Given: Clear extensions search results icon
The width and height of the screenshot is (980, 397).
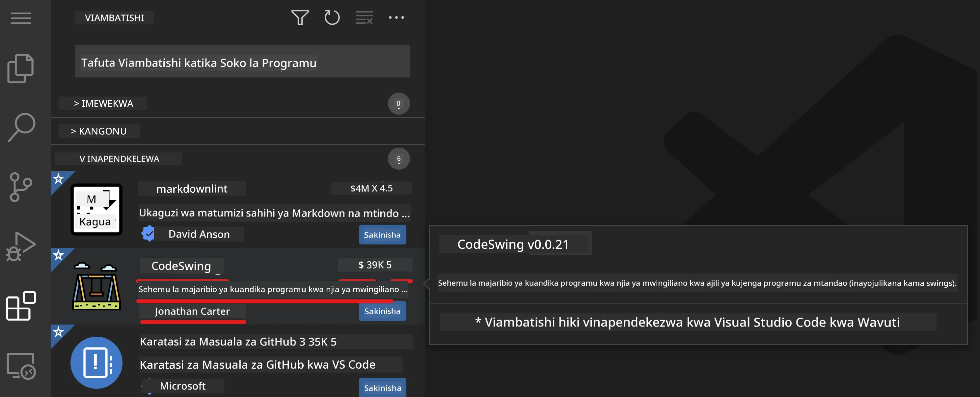Looking at the screenshot, I should tap(364, 17).
